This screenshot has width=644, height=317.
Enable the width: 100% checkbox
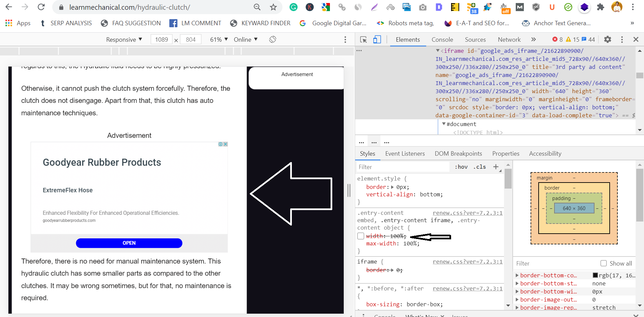(x=361, y=236)
